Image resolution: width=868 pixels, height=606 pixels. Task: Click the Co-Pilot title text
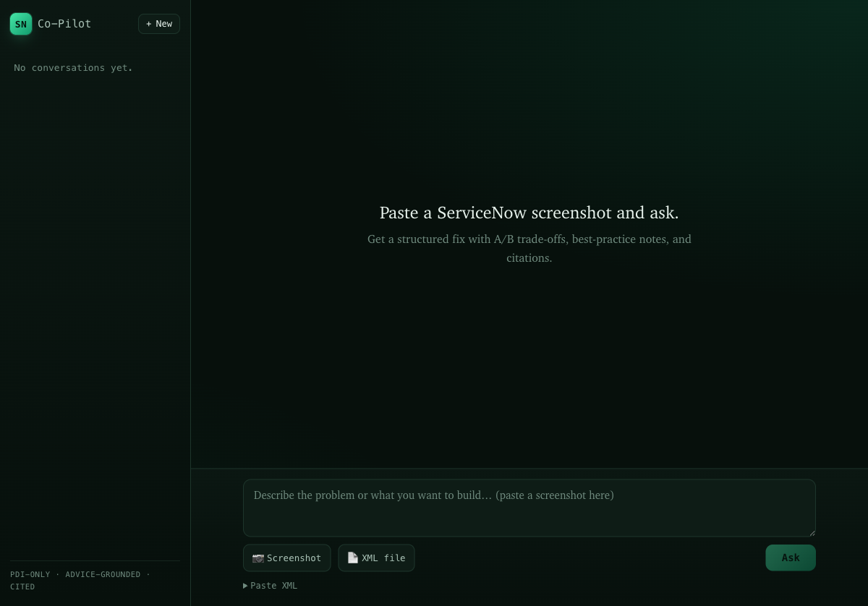pos(64,24)
